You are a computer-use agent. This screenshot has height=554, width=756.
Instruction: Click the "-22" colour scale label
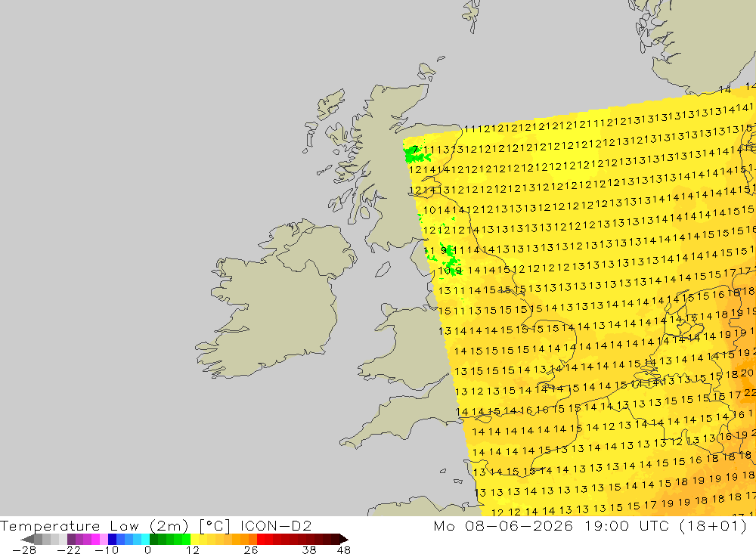click(69, 549)
